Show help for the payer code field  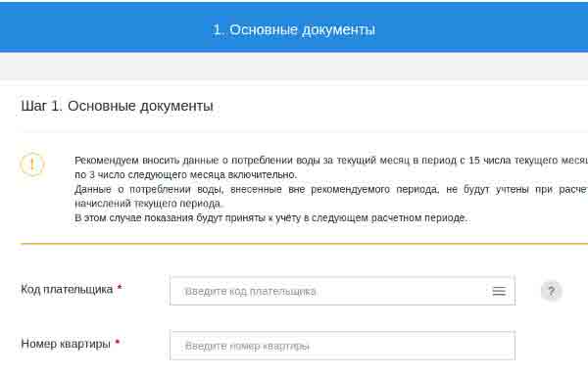551,291
